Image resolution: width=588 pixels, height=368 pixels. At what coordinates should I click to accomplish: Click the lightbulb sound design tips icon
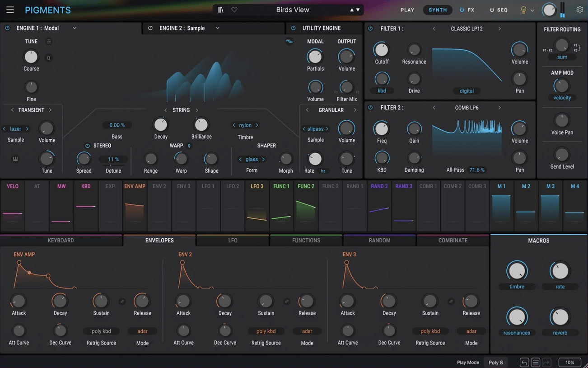point(523,9)
